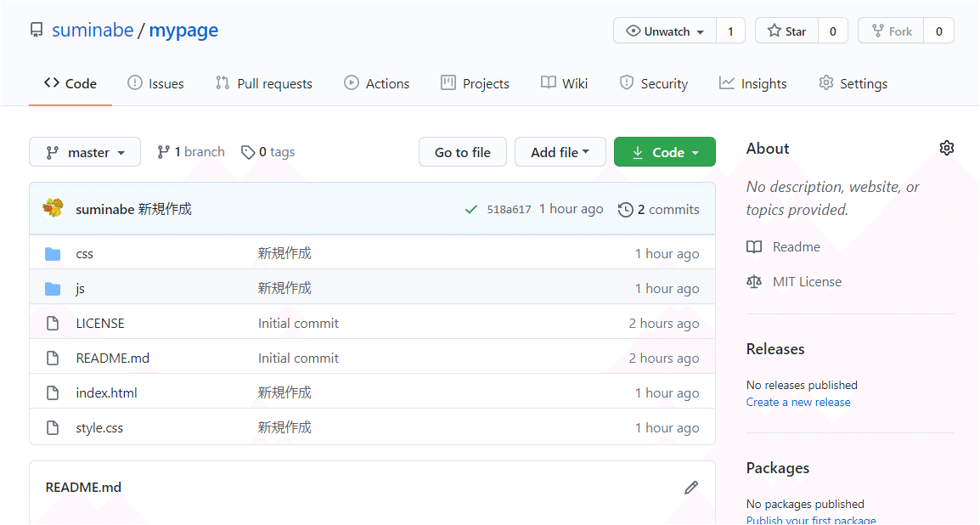The image size is (980, 525).
Task: Click the Packages heading
Action: (778, 468)
